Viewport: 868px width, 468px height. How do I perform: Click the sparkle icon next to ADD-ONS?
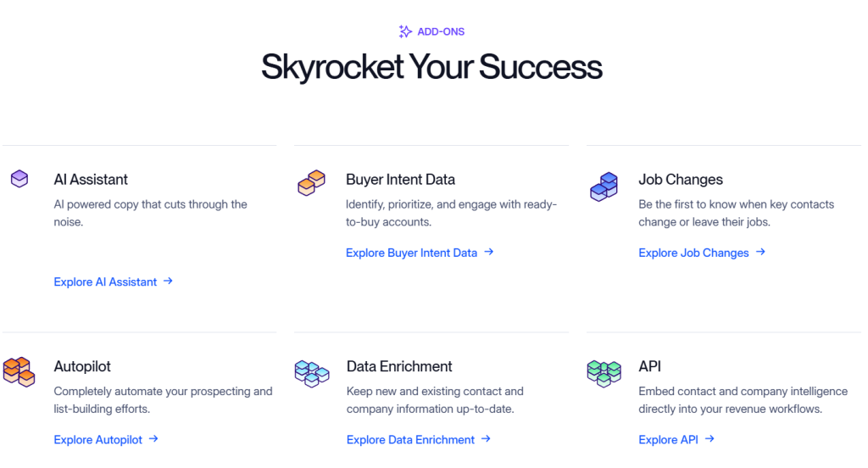[405, 32]
